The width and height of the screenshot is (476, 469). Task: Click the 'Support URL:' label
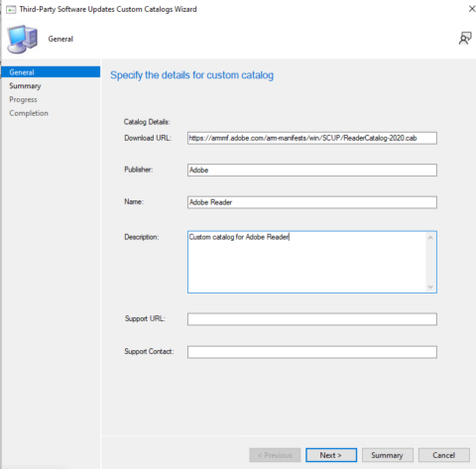coord(145,318)
